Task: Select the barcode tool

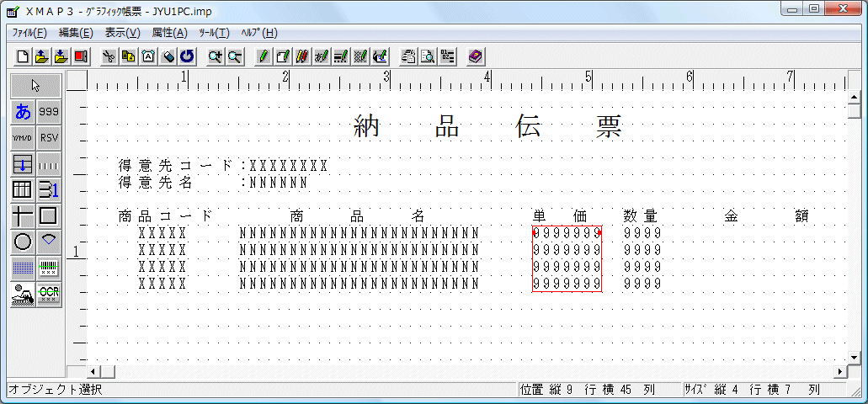Action: click(49, 268)
